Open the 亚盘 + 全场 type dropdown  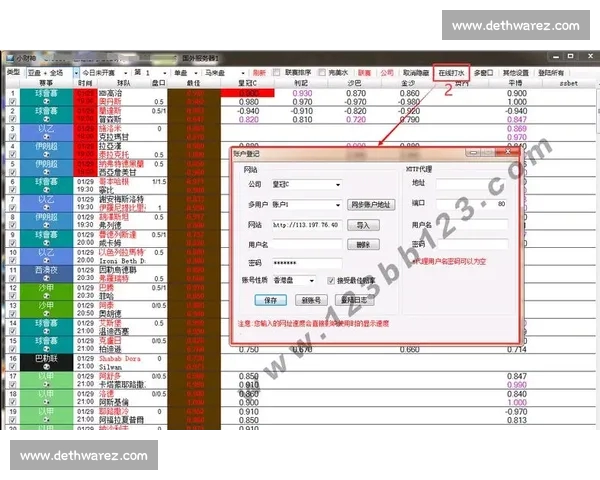(76, 73)
